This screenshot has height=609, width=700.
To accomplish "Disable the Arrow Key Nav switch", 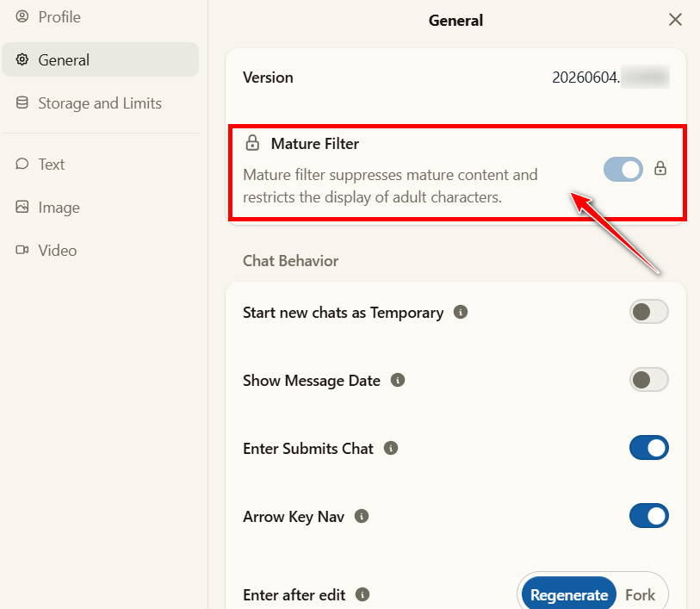I will pyautogui.click(x=648, y=516).
